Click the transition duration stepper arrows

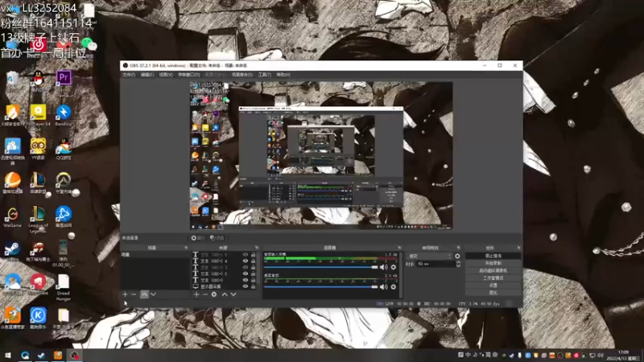458,264
